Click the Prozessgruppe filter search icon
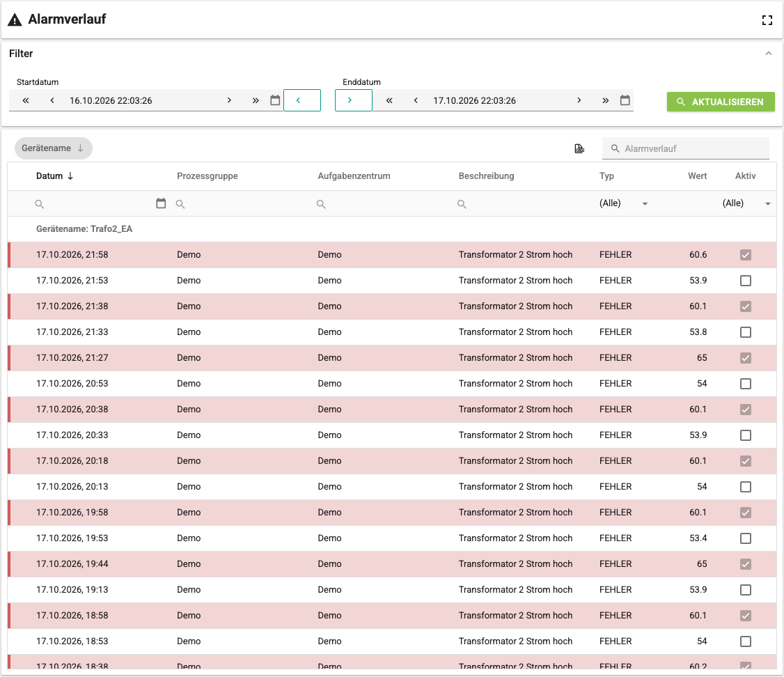The width and height of the screenshot is (784, 677). (x=180, y=204)
